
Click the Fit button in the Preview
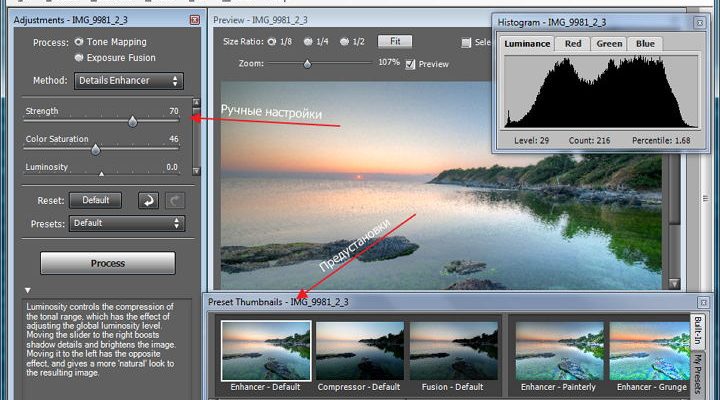pos(395,42)
